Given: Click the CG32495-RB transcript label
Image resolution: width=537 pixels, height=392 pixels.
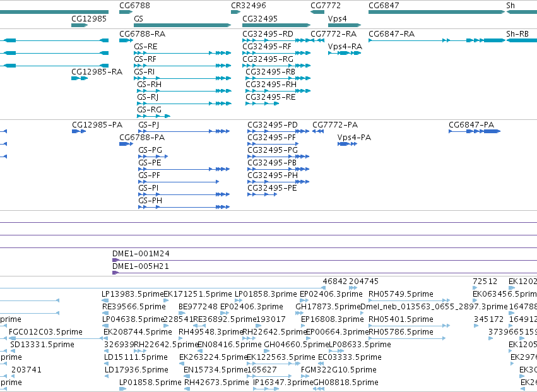Looking at the screenshot, I should click(271, 72).
